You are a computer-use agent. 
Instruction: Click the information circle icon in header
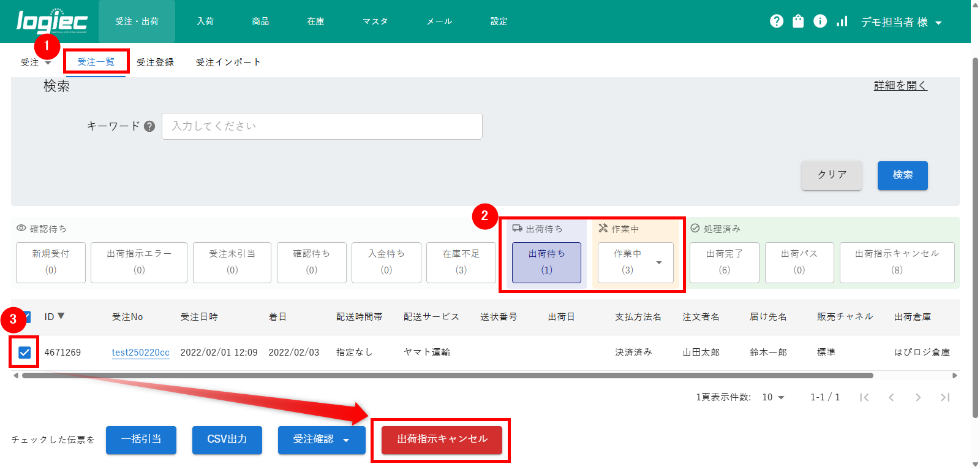820,21
